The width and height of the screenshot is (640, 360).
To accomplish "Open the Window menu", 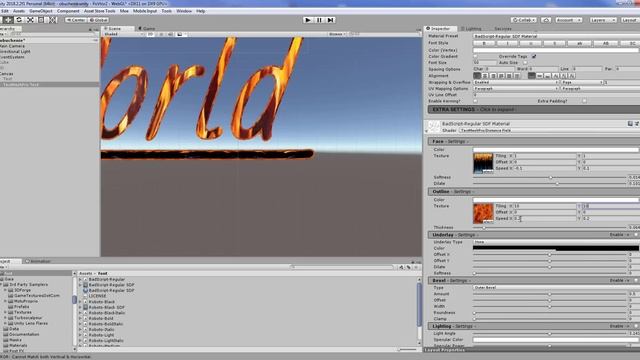I will coord(184,11).
